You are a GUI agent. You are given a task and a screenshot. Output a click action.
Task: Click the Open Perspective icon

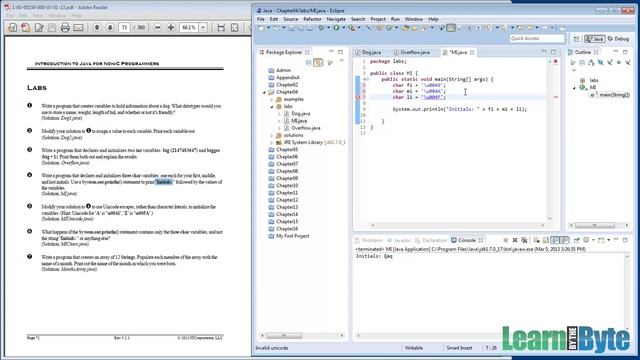(576, 39)
